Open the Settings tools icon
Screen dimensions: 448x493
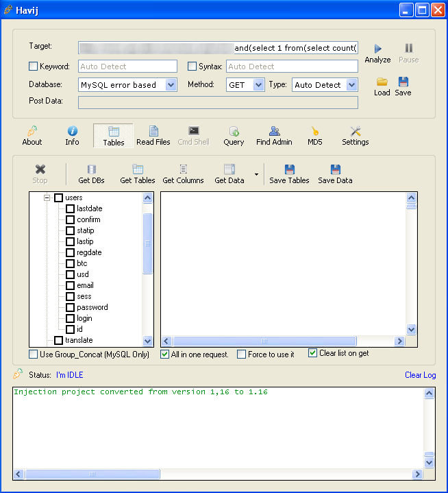(356, 131)
